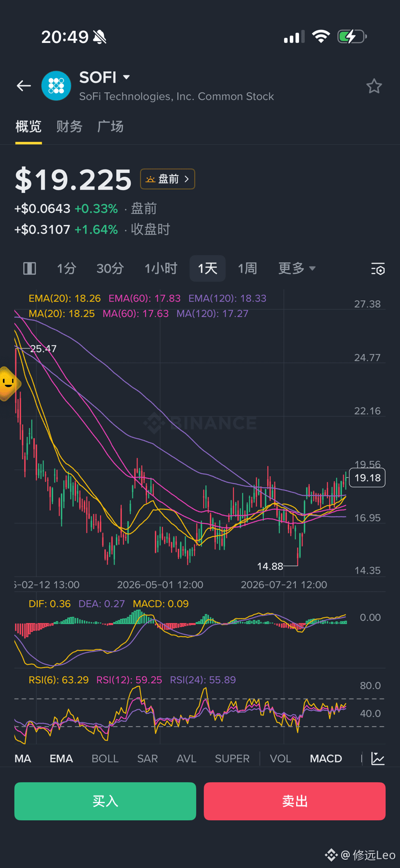Screen dimensions: 400x868
Task: Select the 1分 timeframe
Action: [67, 268]
